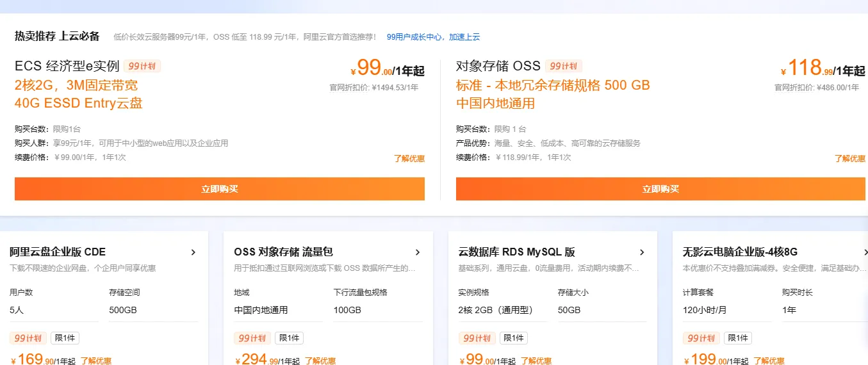Click the 限1件 tag in 阿里云盘 card
The image size is (868, 365).
point(65,338)
